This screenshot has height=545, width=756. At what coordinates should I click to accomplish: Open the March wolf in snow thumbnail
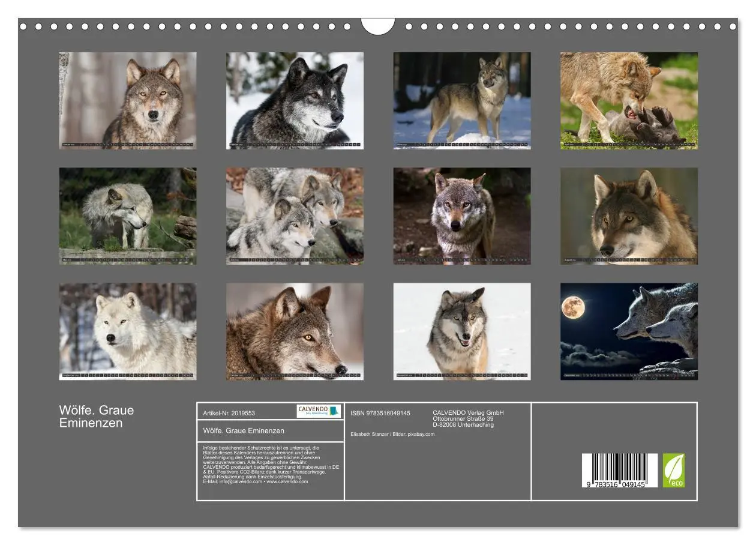[x=461, y=99]
